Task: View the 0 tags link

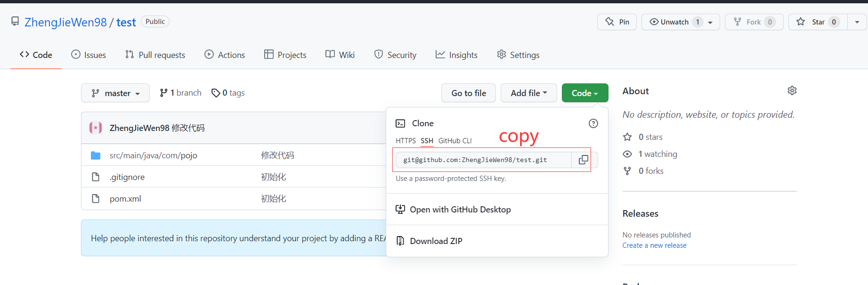Action: coord(228,93)
